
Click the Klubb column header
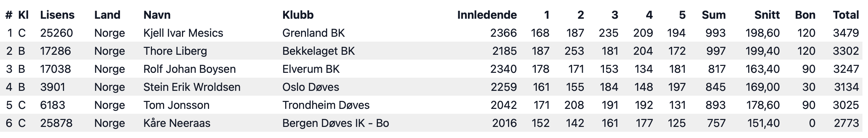(298, 15)
